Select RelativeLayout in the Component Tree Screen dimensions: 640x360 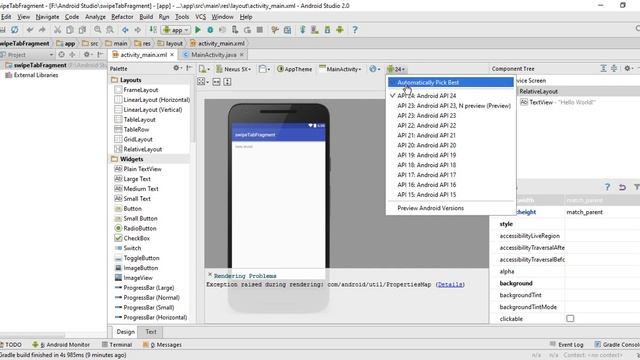(538, 91)
